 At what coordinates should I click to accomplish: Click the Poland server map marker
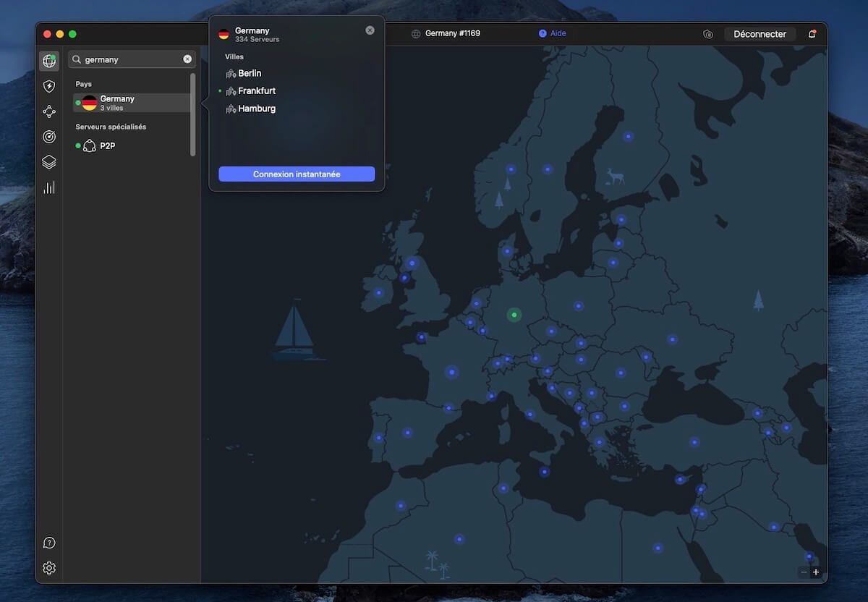[578, 306]
